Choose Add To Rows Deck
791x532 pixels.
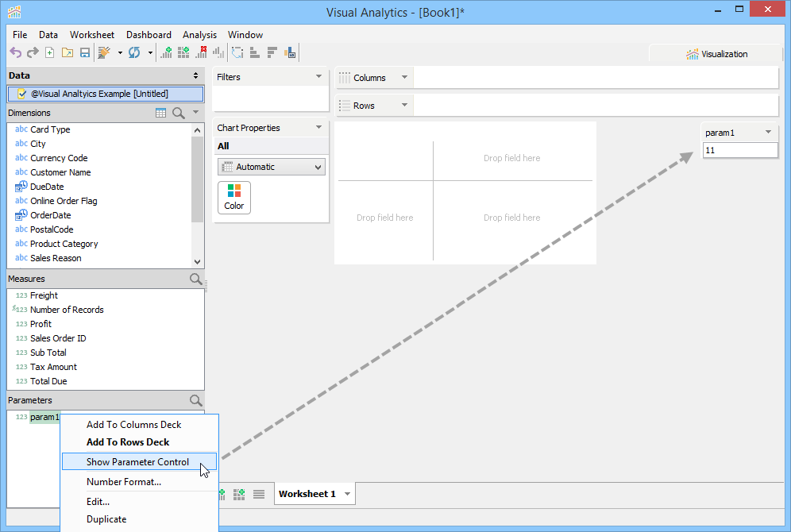click(x=139, y=442)
